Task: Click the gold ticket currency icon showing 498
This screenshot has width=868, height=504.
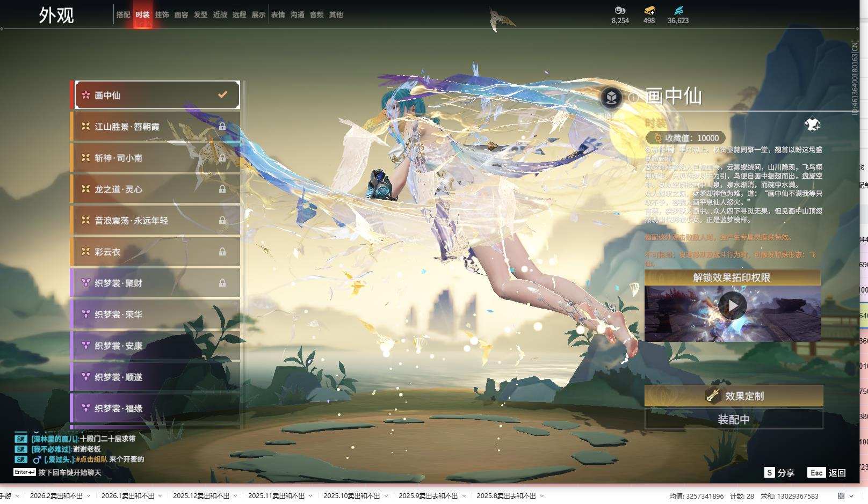Action: pyautogui.click(x=649, y=10)
